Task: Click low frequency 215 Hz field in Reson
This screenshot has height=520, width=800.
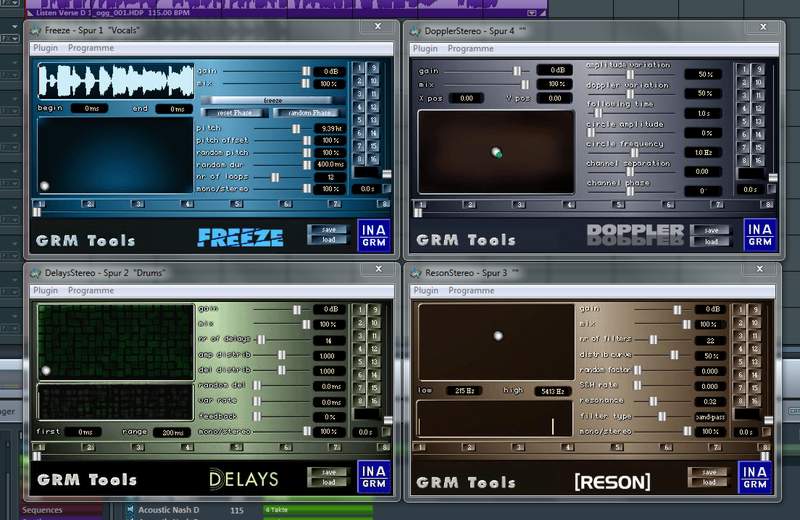Action: (465, 391)
